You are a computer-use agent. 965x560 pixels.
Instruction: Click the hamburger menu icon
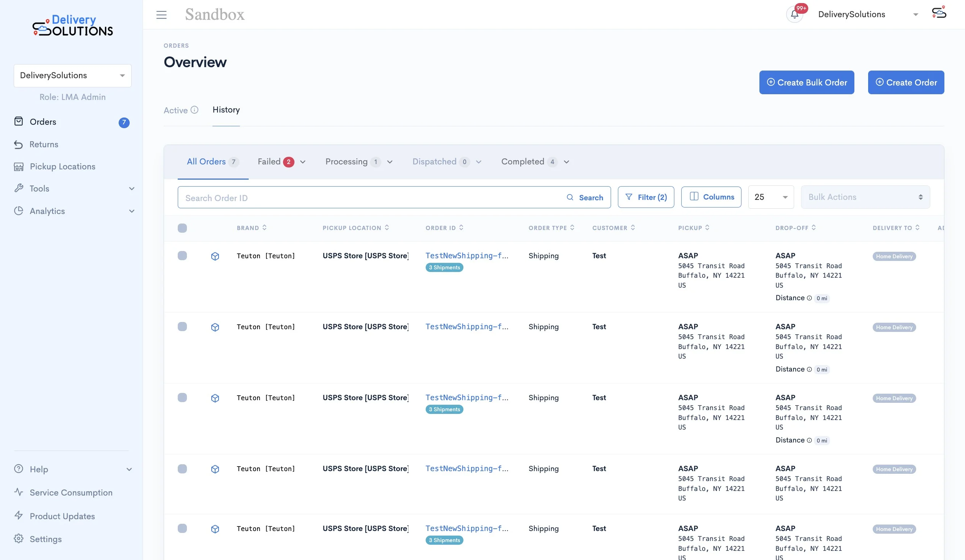pos(161,14)
